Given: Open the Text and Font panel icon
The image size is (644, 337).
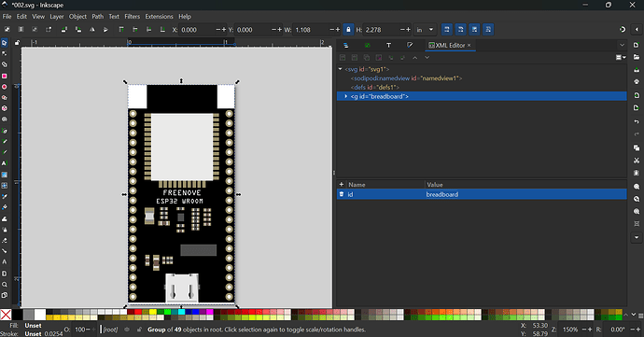Looking at the screenshot, I should (x=388, y=45).
